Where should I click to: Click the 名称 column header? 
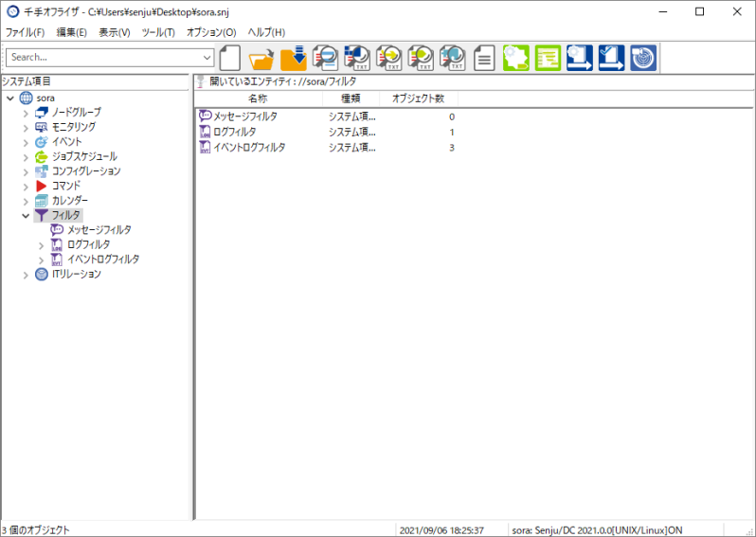click(x=258, y=98)
